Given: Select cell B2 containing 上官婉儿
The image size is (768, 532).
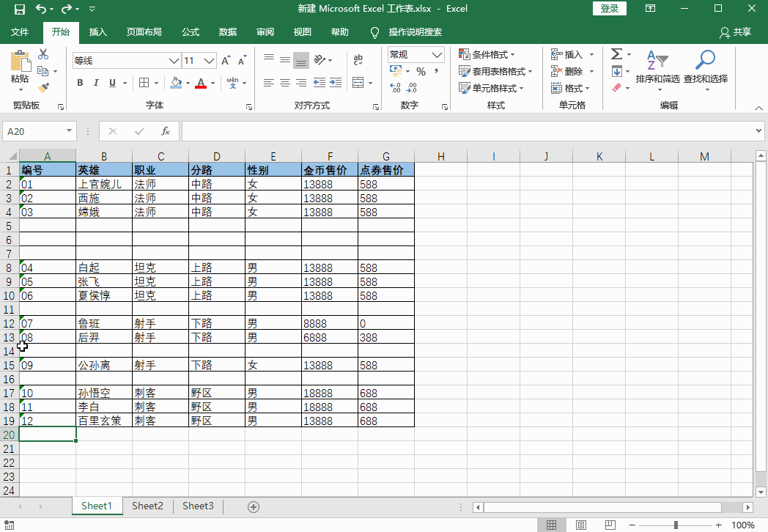Looking at the screenshot, I should 104,184.
